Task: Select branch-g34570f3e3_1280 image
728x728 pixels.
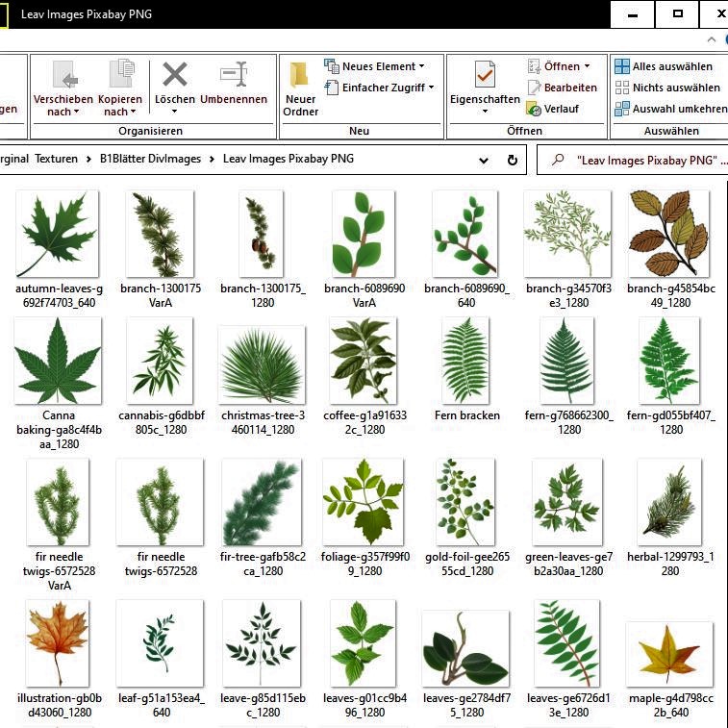Action: tap(567, 234)
